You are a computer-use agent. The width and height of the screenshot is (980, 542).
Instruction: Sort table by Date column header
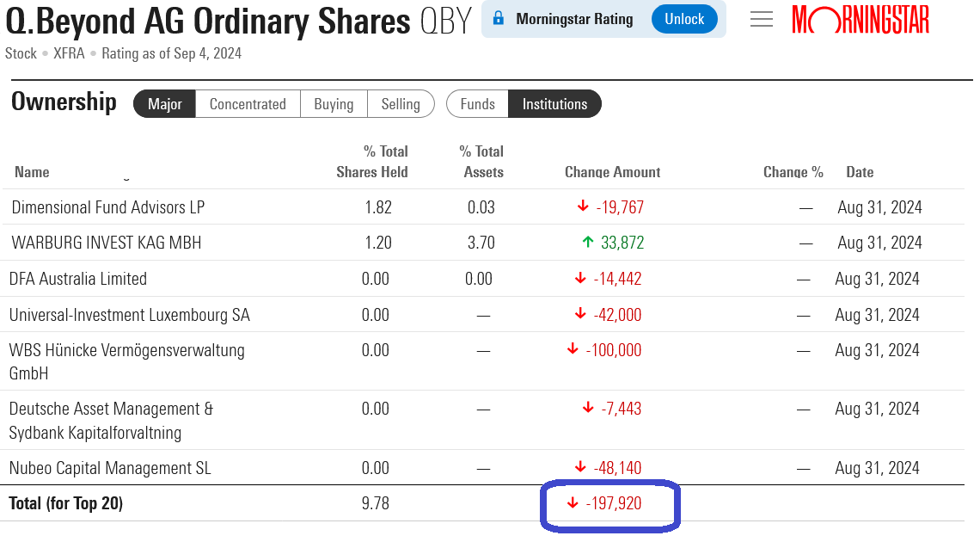(860, 172)
